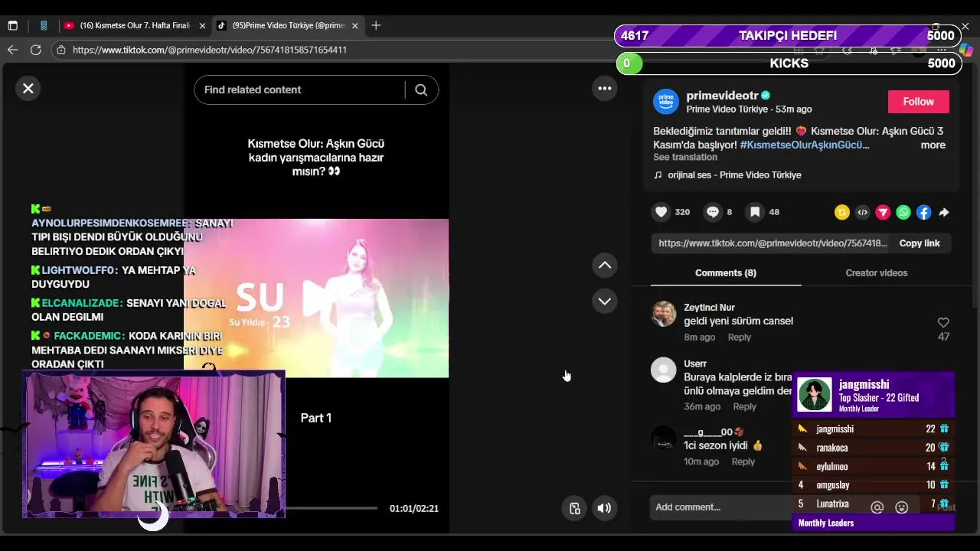Reply to Userr's comment

click(744, 407)
